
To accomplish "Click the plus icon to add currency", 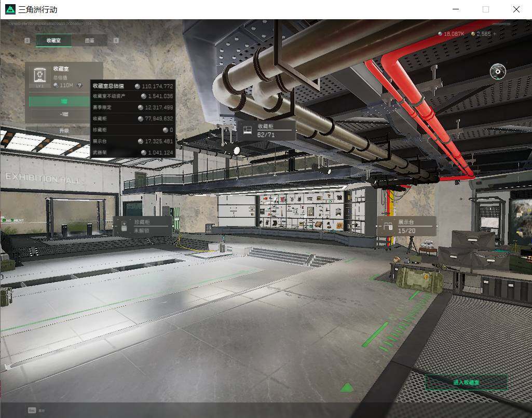I will (495, 34).
